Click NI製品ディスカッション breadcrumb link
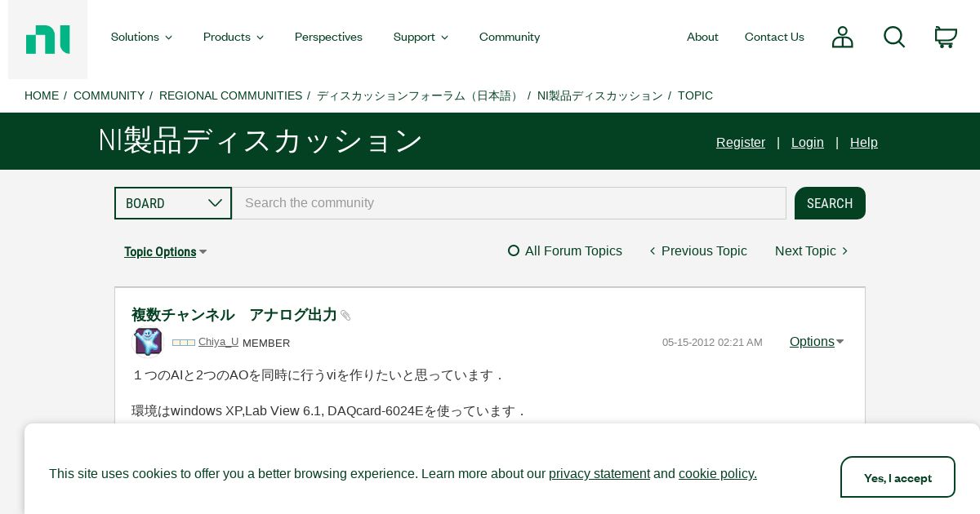The width and height of the screenshot is (980, 514). pos(600,95)
